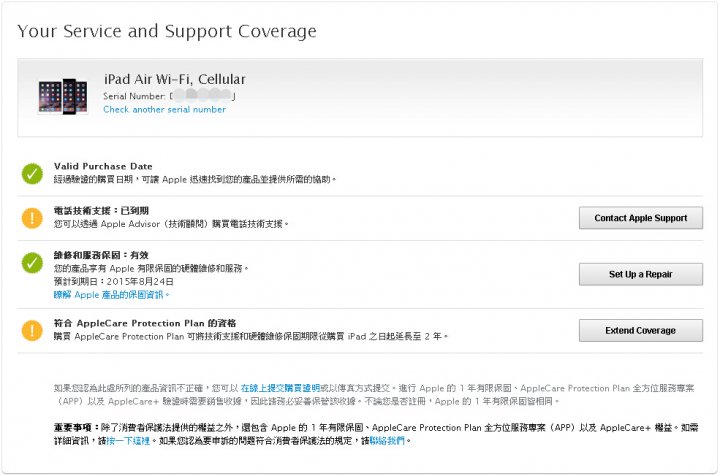720x476 pixels.
Task: Click the 符合 AppleCare Protection Plan 的資格 heading
Action: tap(145, 323)
